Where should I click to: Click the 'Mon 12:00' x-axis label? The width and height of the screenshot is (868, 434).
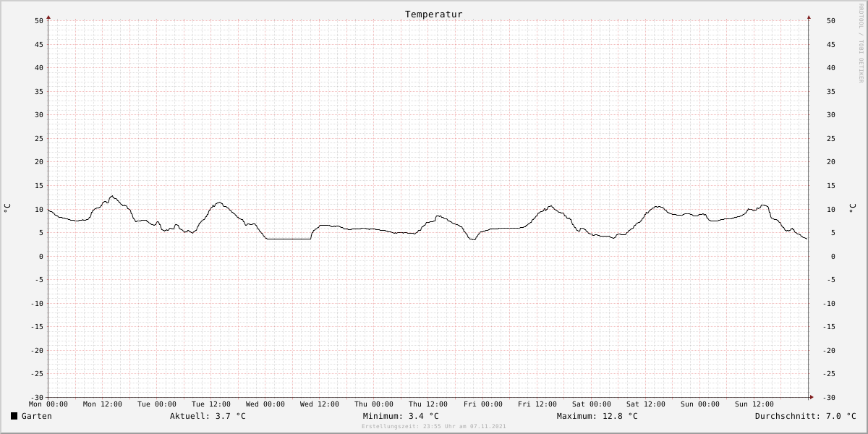(x=103, y=404)
